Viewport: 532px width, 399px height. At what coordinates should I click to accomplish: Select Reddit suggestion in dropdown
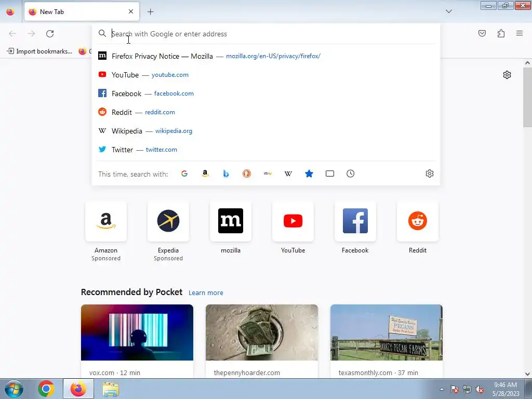[266, 112]
